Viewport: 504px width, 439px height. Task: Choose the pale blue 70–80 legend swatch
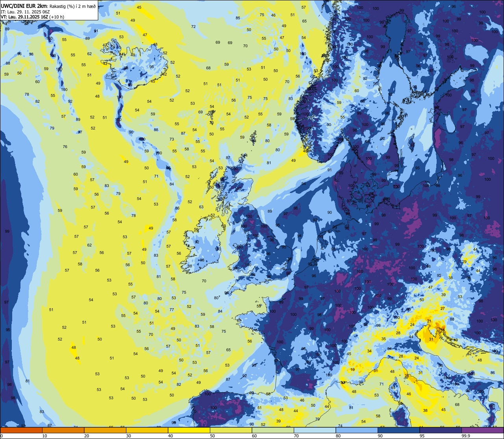(315, 430)
